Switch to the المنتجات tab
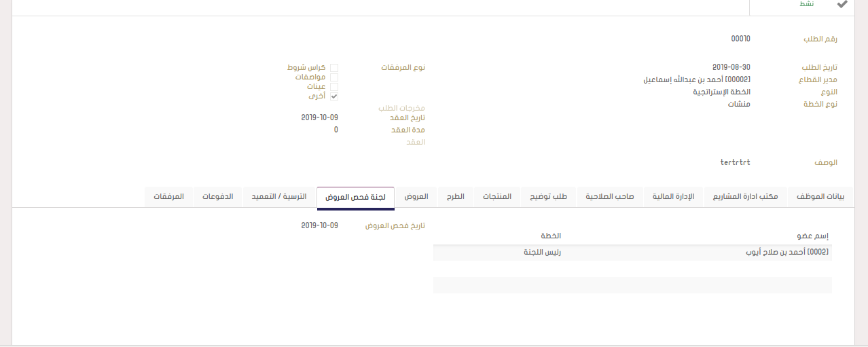The width and height of the screenshot is (868, 347). 497,197
